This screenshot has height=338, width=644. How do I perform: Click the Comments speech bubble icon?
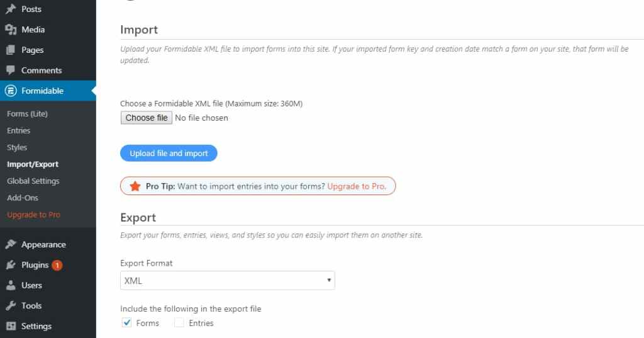[x=11, y=70]
